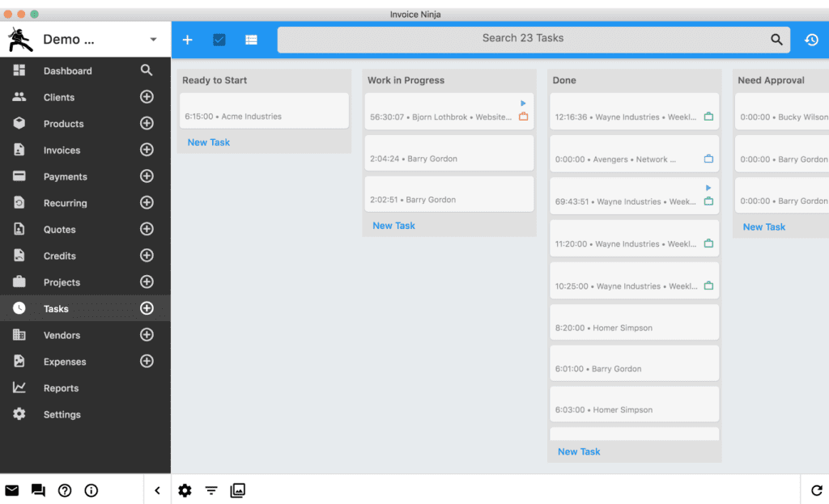The image size is (829, 504).
Task: Click the plus icon to add task
Action: tap(187, 40)
